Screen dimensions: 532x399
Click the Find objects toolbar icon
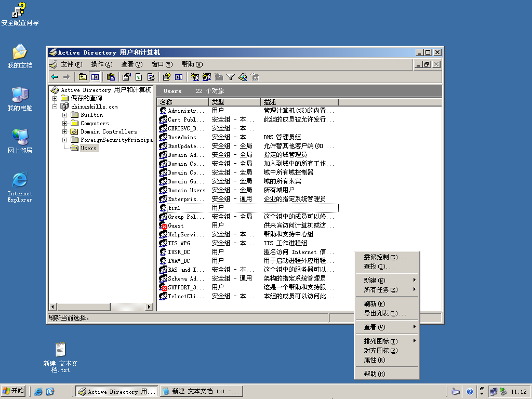pyautogui.click(x=243, y=77)
